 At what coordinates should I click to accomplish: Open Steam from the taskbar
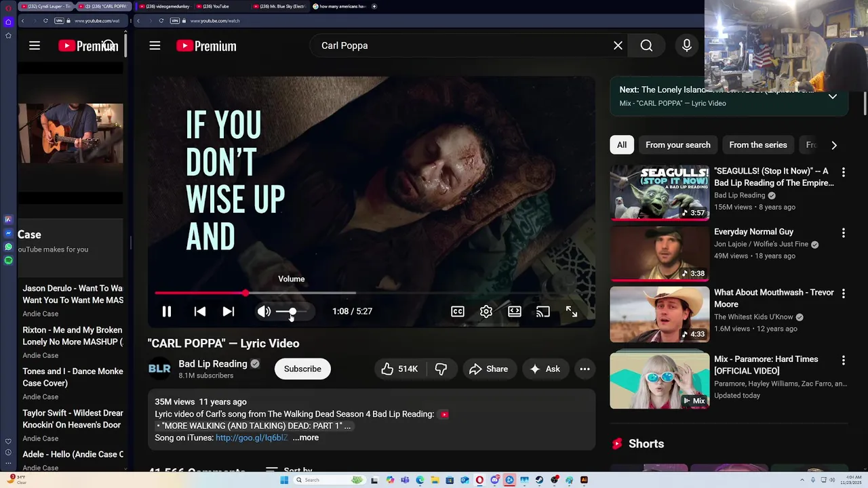(x=539, y=480)
